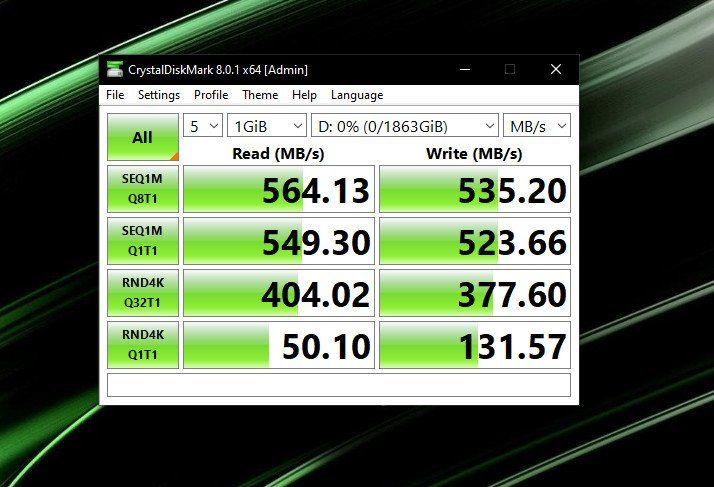Screen dimensions: 714x487
Task: Open the Settings menu
Action: click(159, 95)
